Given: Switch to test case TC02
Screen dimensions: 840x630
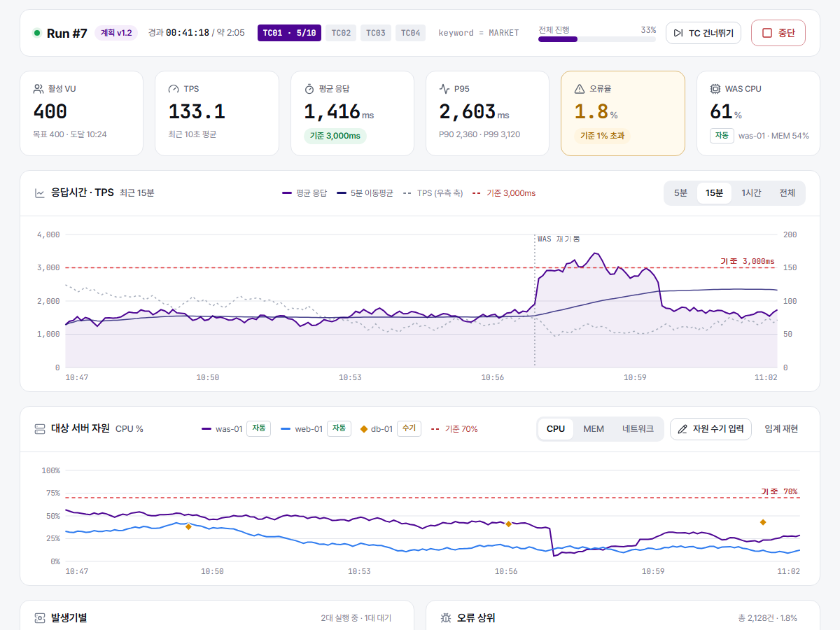Looking at the screenshot, I should click(341, 33).
